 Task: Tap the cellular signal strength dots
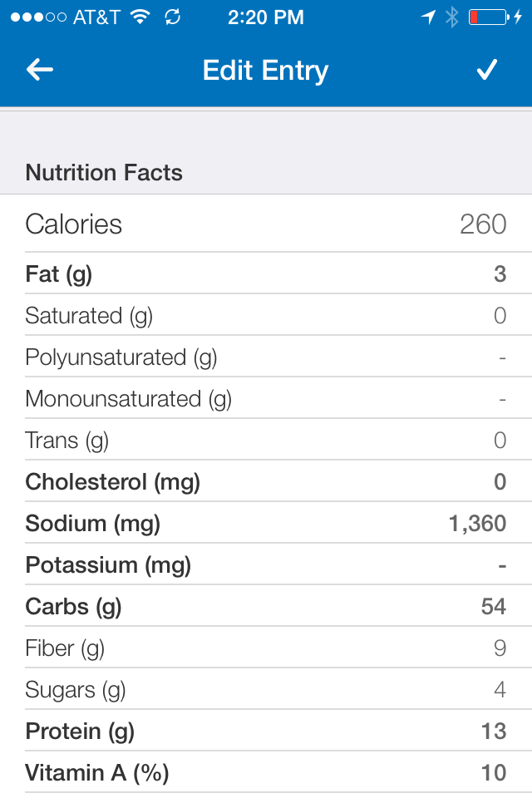click(37, 17)
